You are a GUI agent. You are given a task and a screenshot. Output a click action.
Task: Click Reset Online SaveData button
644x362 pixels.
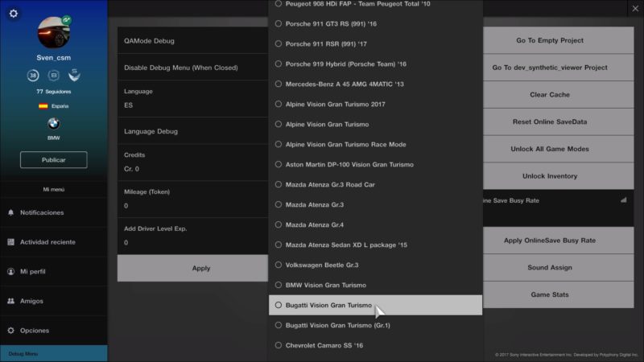[558, 121]
